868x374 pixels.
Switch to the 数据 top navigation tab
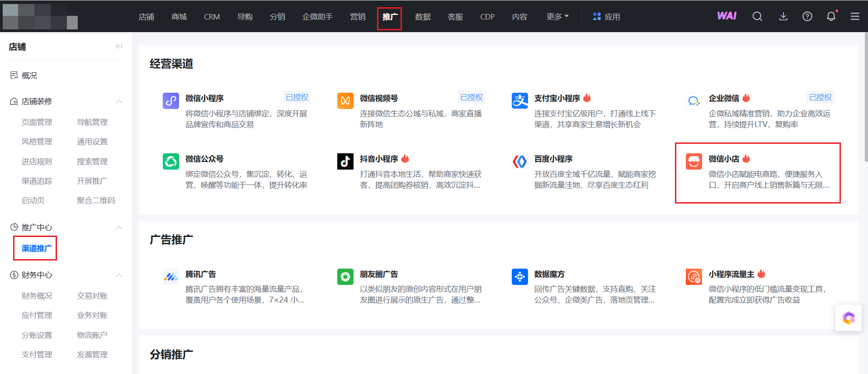pyautogui.click(x=423, y=17)
